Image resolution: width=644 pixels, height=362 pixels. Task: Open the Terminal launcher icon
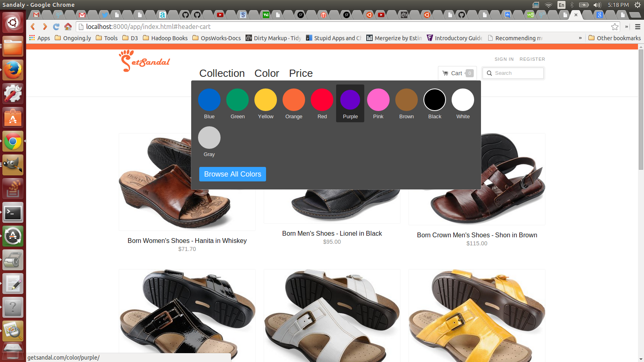[13, 212]
